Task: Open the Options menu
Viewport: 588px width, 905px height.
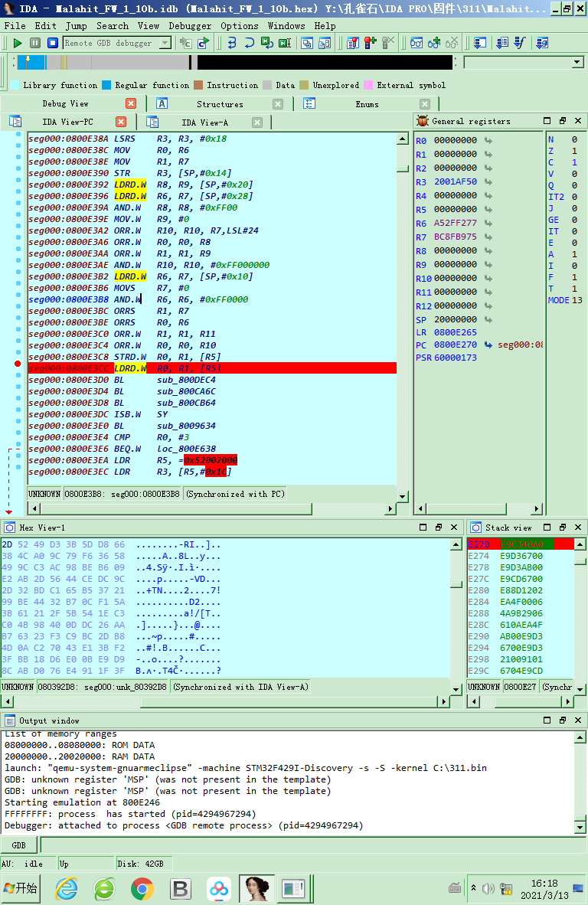Action: [x=240, y=26]
